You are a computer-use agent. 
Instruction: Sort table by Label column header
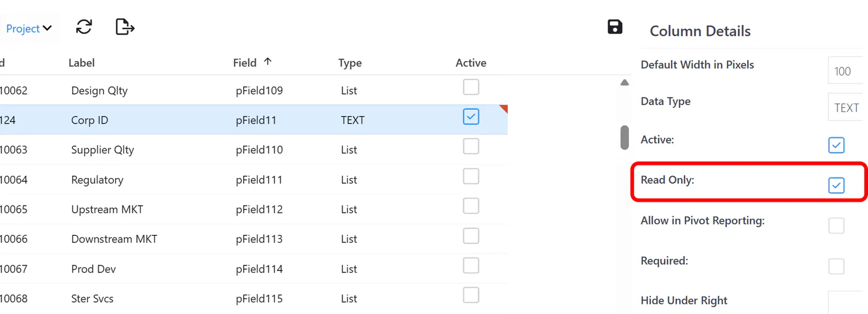[x=81, y=63]
